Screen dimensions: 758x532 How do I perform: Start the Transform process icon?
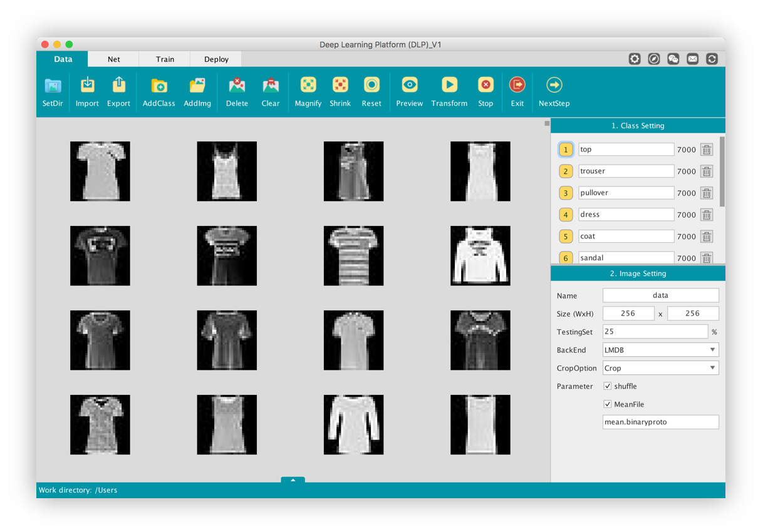[449, 85]
